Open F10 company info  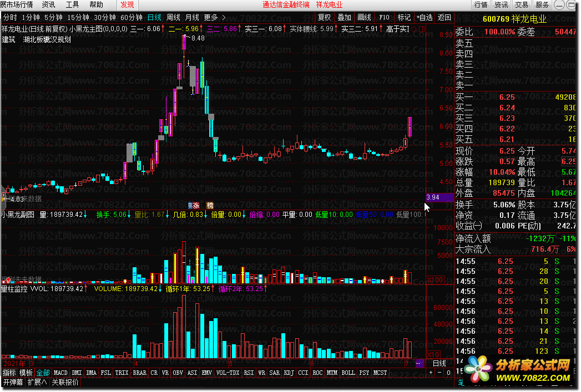[x=384, y=17]
